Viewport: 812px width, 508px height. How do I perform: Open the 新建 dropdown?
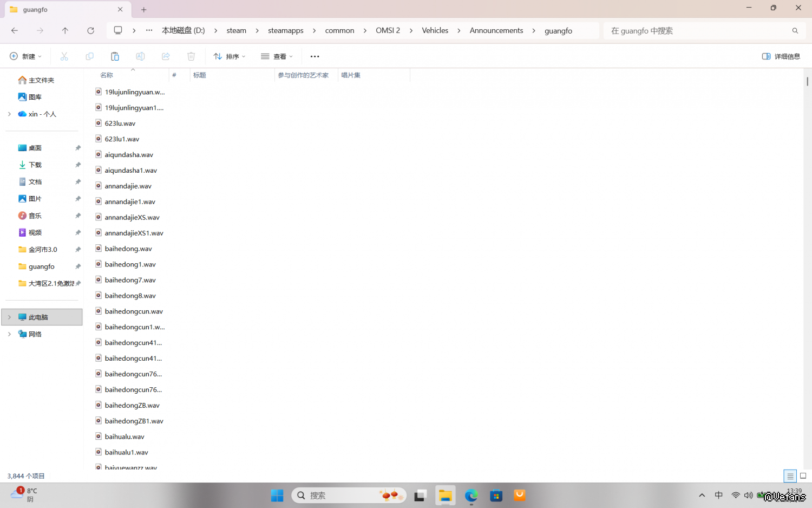[x=25, y=56]
